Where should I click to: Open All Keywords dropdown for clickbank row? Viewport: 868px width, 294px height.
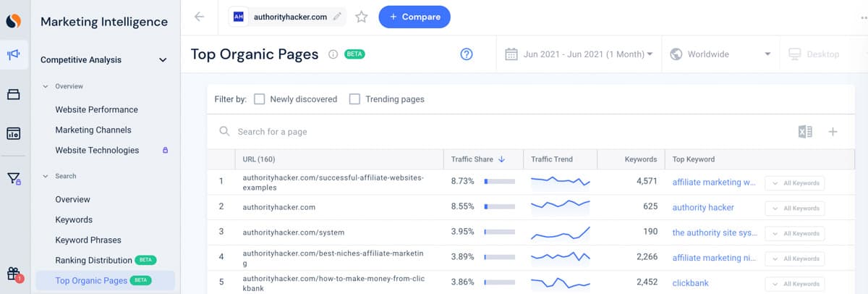tap(795, 284)
